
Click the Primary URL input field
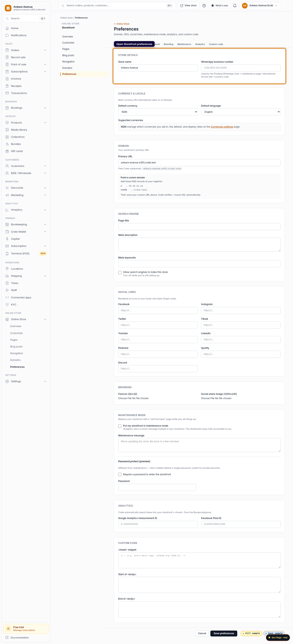199,163
